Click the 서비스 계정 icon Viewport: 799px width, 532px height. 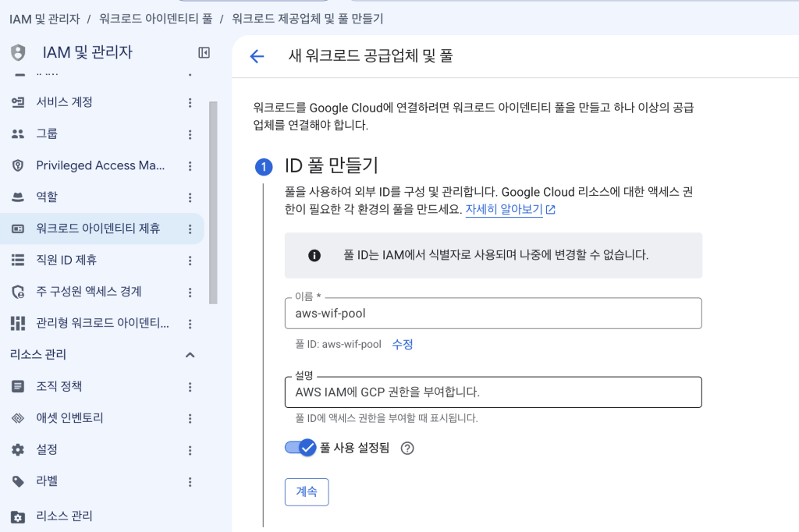(x=18, y=102)
